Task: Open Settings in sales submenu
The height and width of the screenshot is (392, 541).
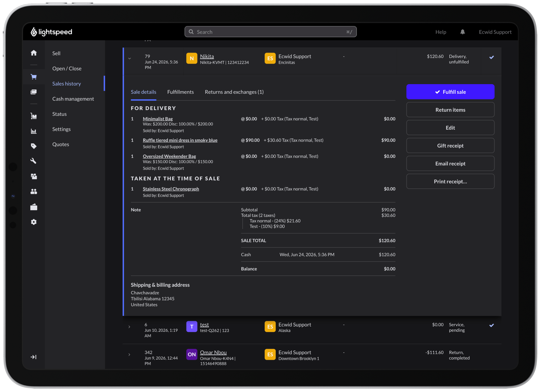Action: coord(62,129)
